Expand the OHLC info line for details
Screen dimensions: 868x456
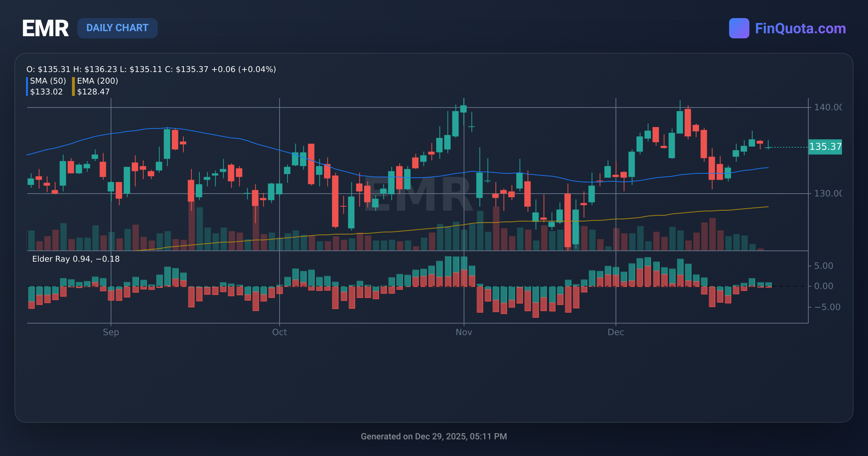pos(151,69)
